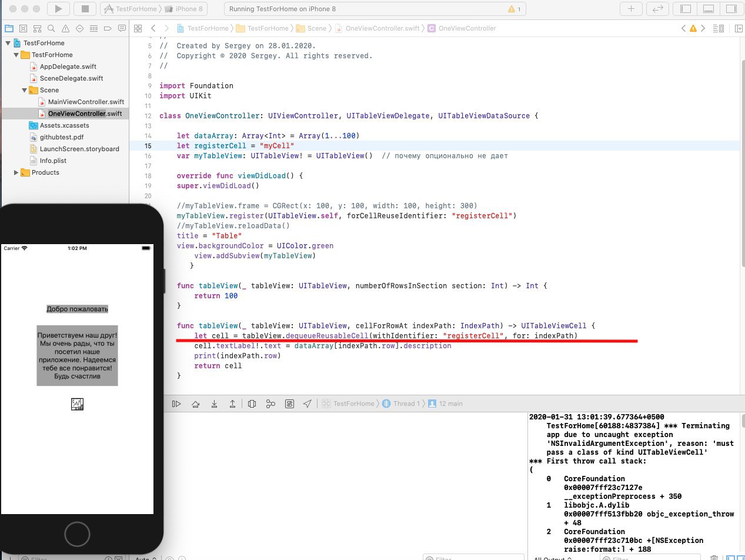Open the Test navigator diamond icon

coord(79,28)
